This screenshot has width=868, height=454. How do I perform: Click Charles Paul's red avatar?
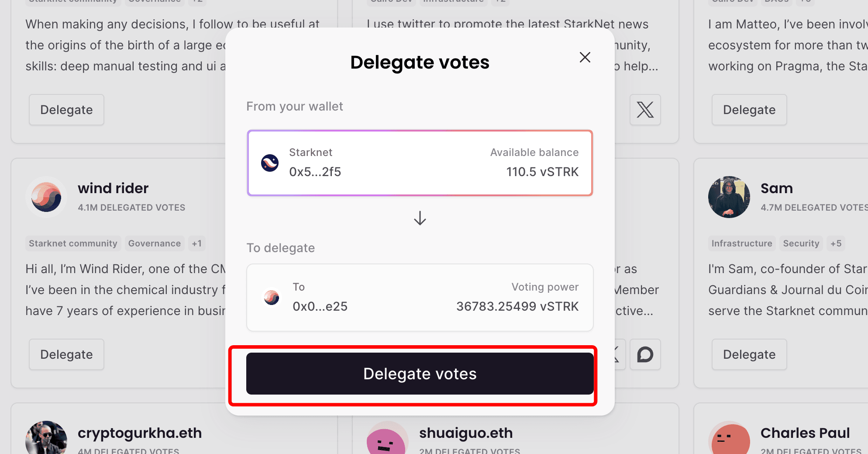click(x=730, y=438)
